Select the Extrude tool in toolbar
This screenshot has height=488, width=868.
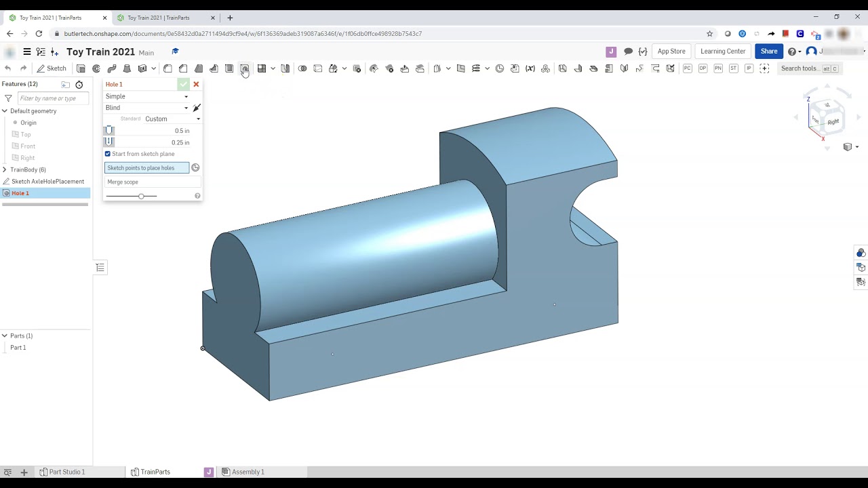point(81,68)
